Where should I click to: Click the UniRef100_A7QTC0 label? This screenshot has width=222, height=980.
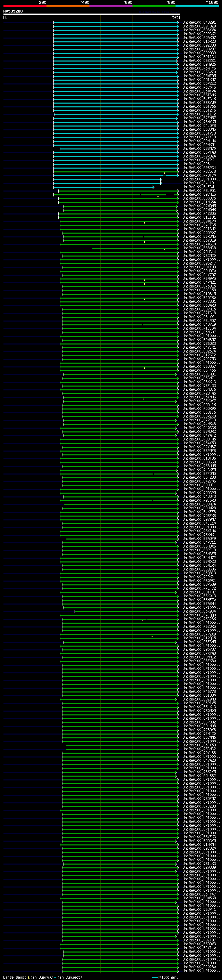point(199,175)
